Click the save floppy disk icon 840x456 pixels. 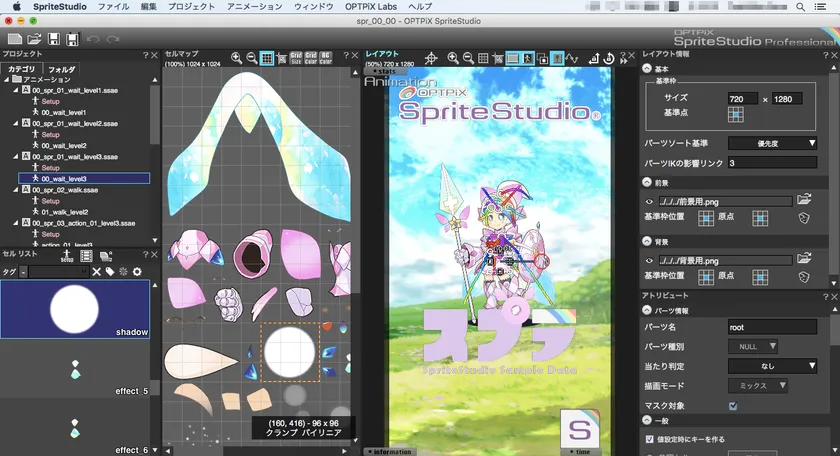coord(54,39)
